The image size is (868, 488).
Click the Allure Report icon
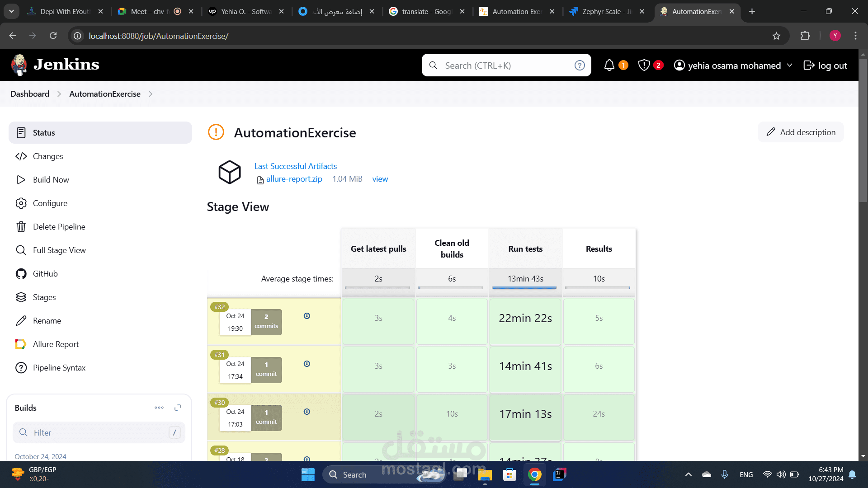(x=21, y=344)
